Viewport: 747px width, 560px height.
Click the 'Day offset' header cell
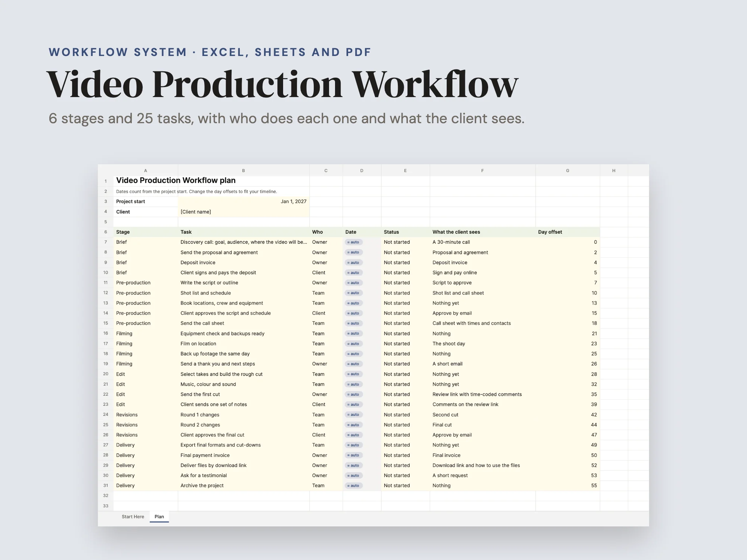pos(568,232)
